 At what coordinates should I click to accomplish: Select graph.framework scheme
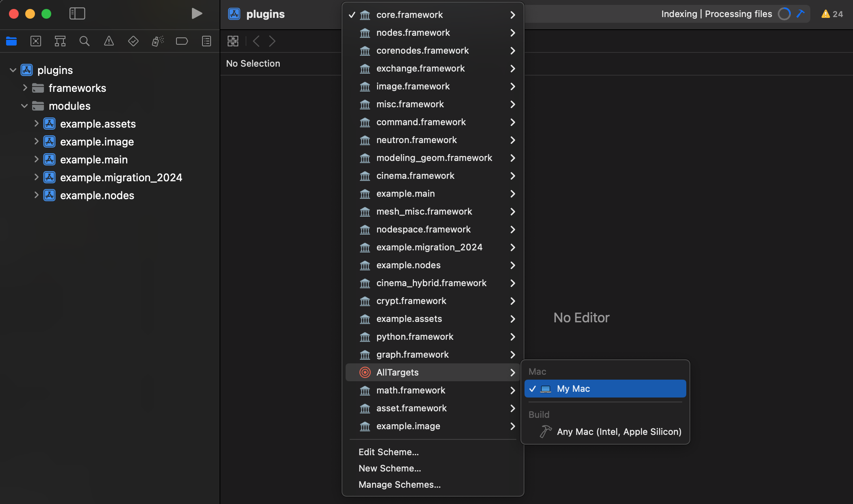[x=433, y=354]
